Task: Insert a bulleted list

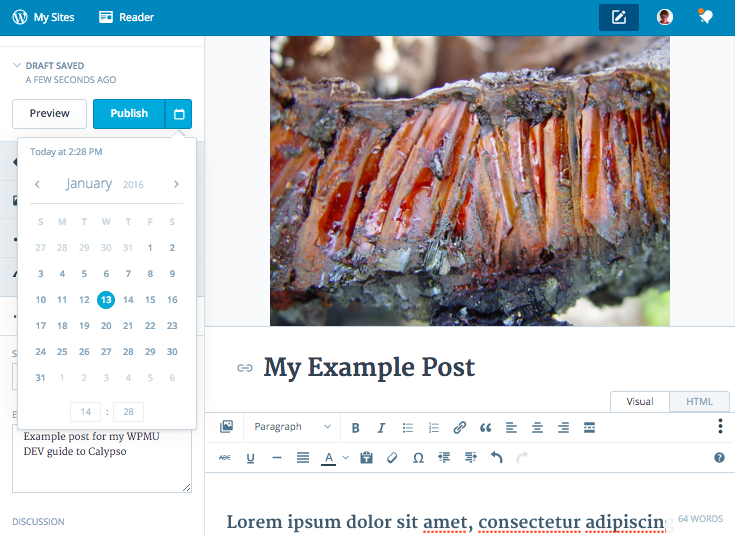Action: (408, 428)
